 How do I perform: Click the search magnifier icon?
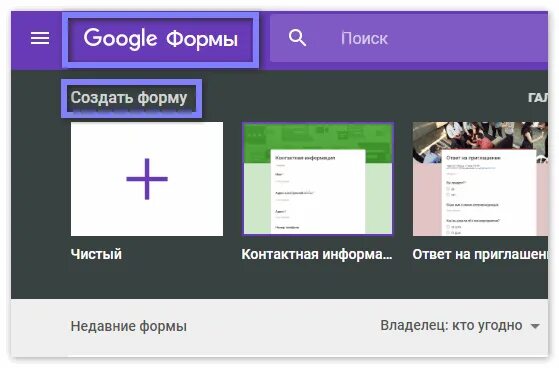(x=297, y=38)
